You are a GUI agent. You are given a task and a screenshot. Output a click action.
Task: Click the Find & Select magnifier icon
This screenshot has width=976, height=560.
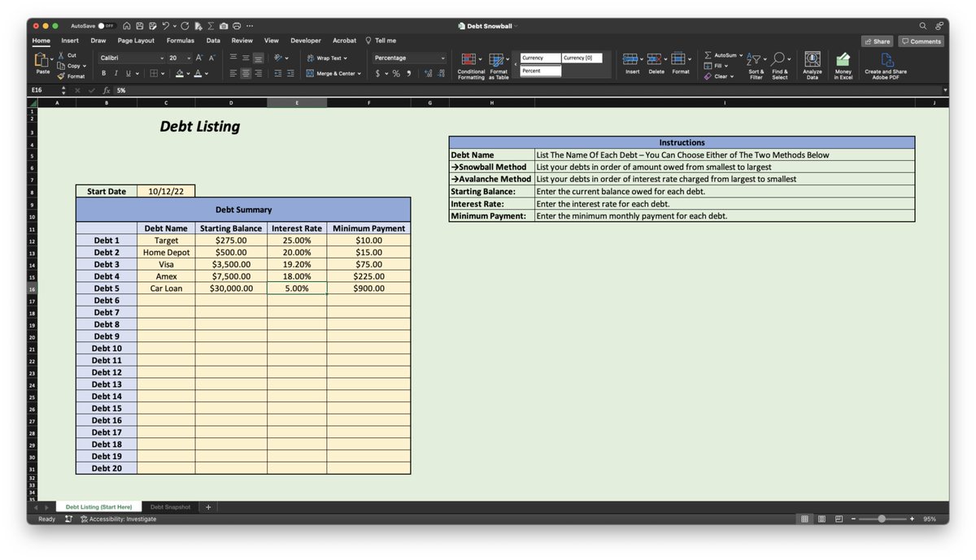pos(779,59)
